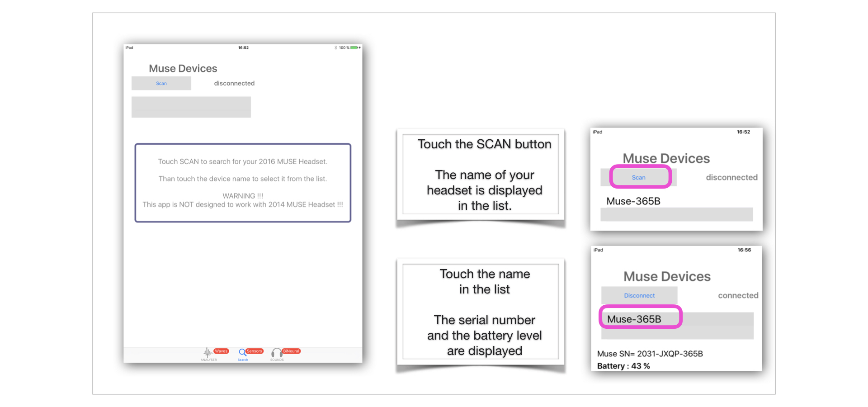Click the 16:56 clock in the bottom-right screenshot
Image resolution: width=868 pixels, height=407 pixels.
tap(744, 250)
